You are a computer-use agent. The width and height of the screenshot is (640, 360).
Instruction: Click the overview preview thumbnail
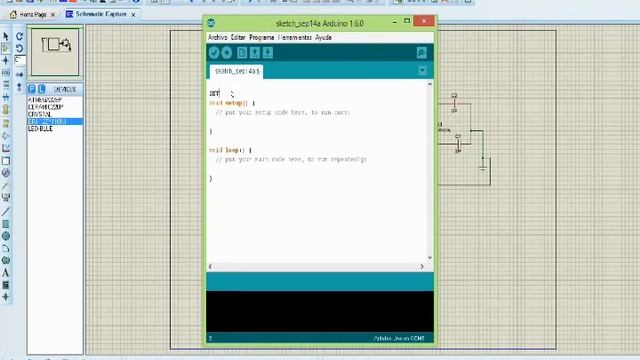[x=55, y=52]
